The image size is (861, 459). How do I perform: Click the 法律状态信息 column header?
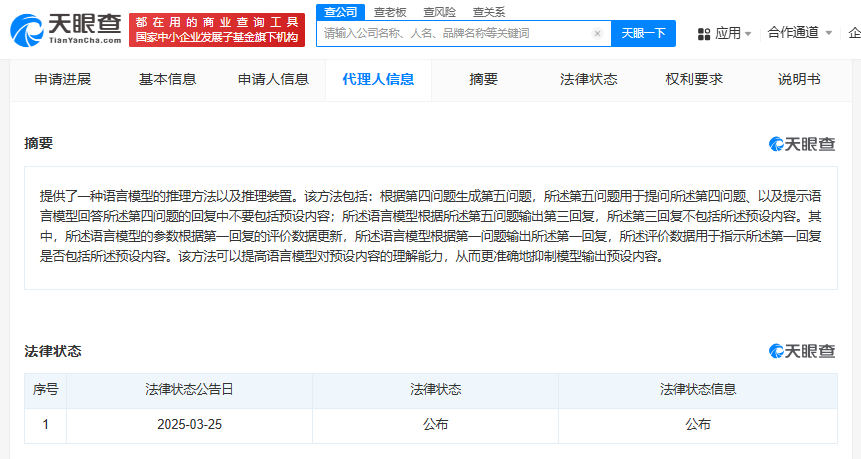tap(698, 390)
